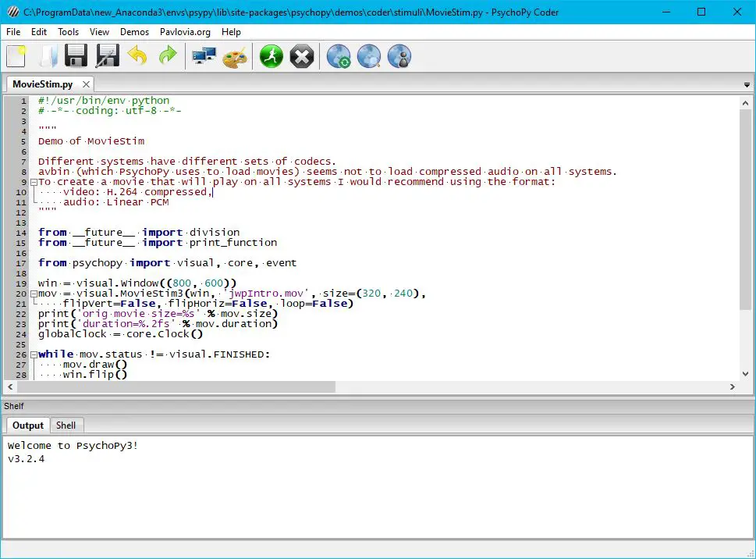The height and width of the screenshot is (559, 756).
Task: Switch to the Output tab
Action: tap(28, 425)
